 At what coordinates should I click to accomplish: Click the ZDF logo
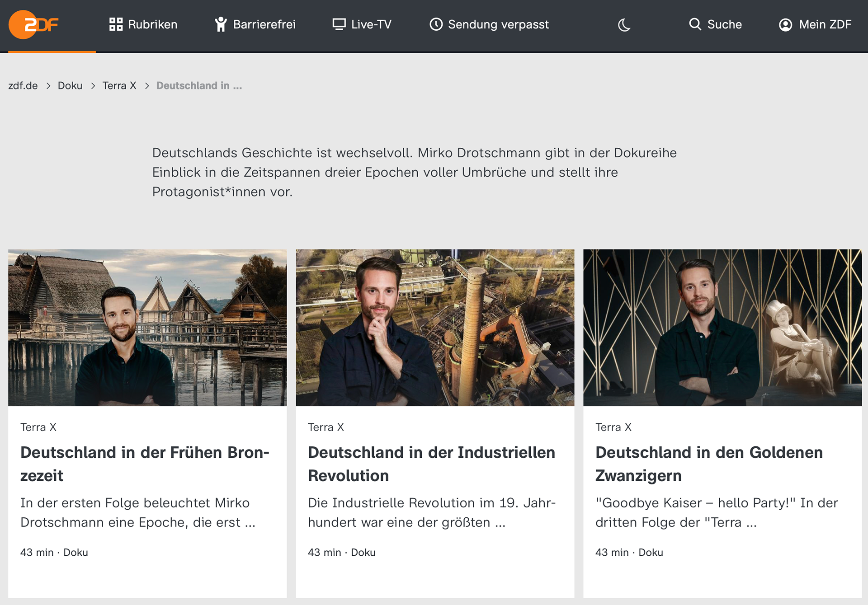point(34,25)
